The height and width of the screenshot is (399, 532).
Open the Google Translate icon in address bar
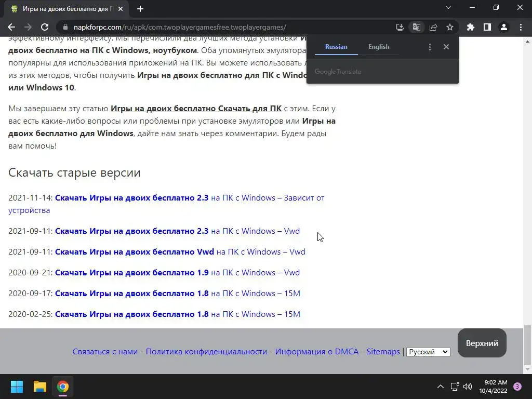tap(416, 27)
